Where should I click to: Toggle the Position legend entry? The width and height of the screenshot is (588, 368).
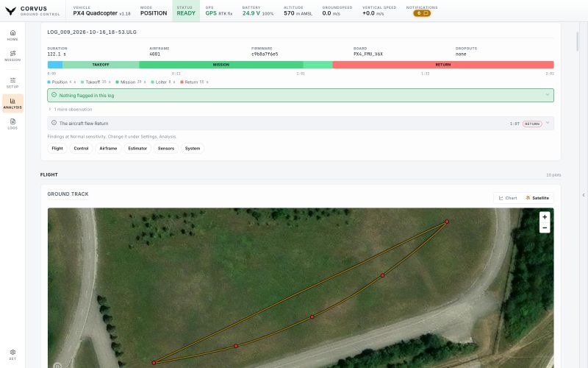pos(62,82)
